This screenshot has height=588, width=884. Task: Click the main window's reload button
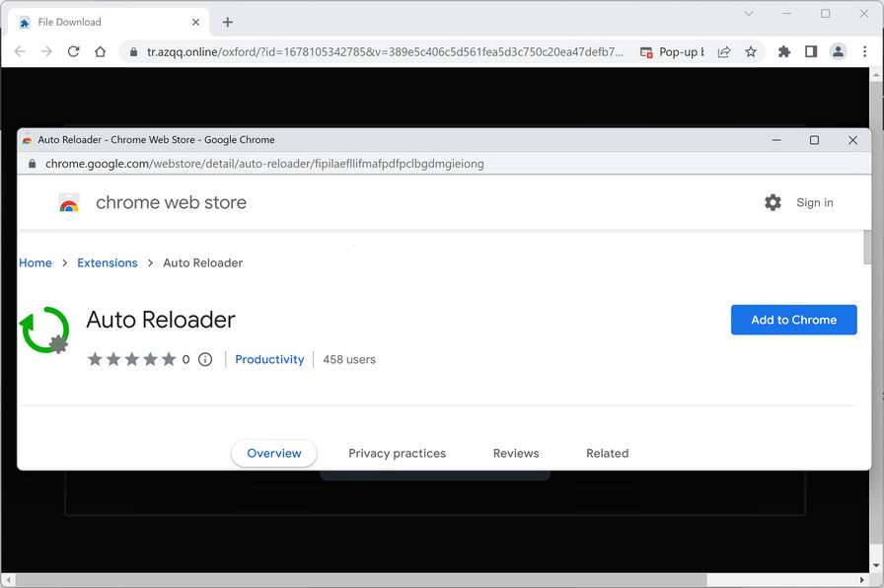(x=73, y=52)
